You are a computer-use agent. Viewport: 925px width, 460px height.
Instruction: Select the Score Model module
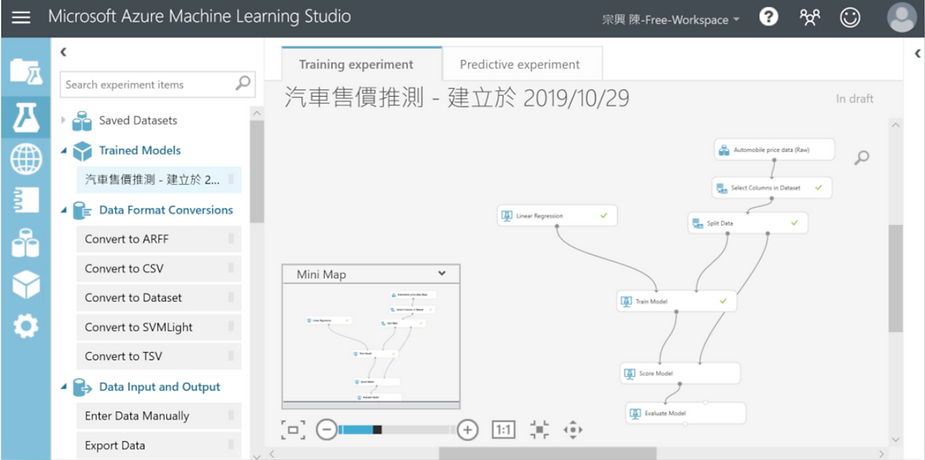click(680, 373)
